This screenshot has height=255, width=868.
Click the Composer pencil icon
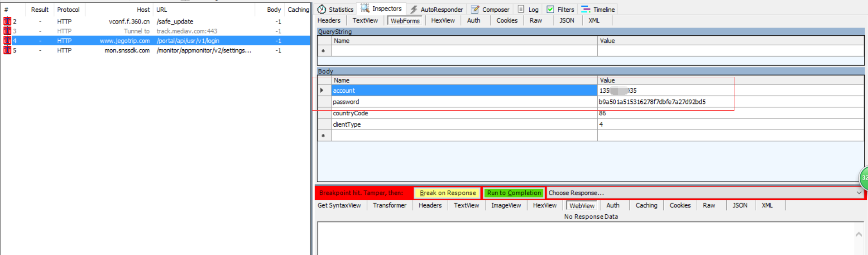[x=475, y=9]
